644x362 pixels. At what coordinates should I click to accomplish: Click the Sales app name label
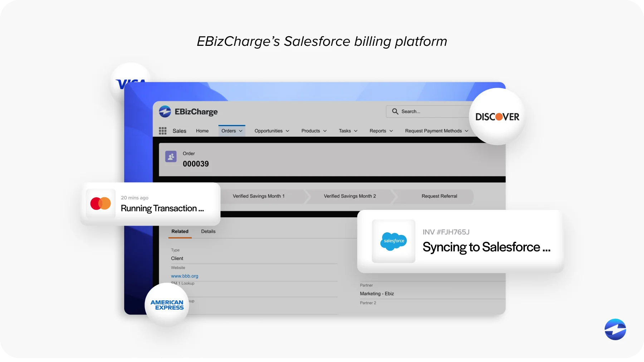179,131
